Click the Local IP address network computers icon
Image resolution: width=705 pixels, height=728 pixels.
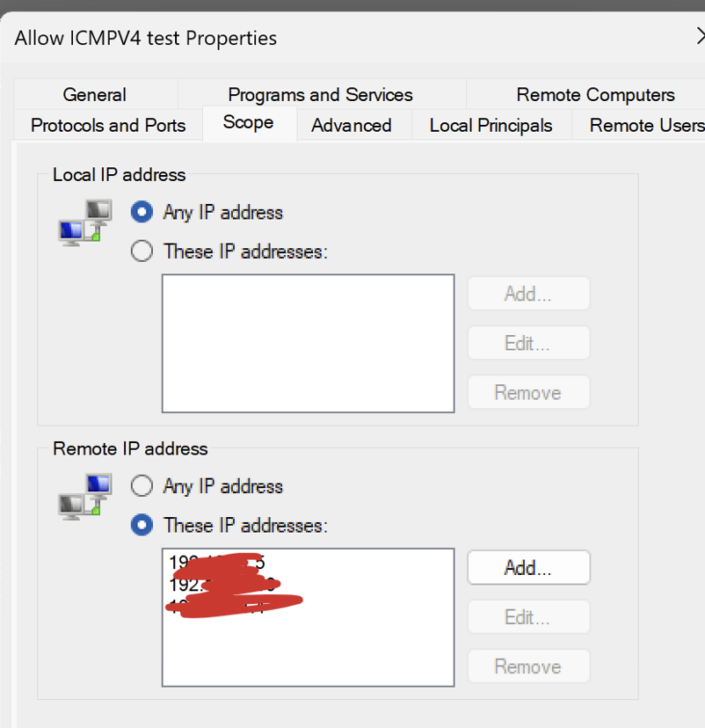pos(85,223)
